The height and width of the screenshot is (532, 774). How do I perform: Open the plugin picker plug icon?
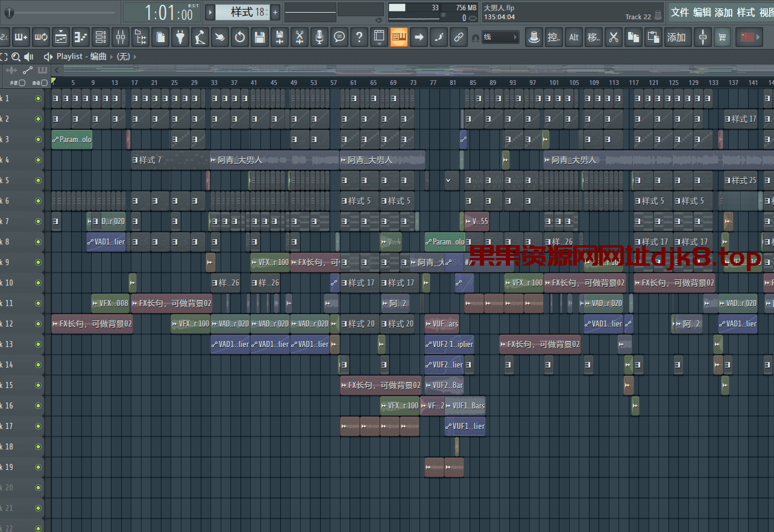[180, 37]
